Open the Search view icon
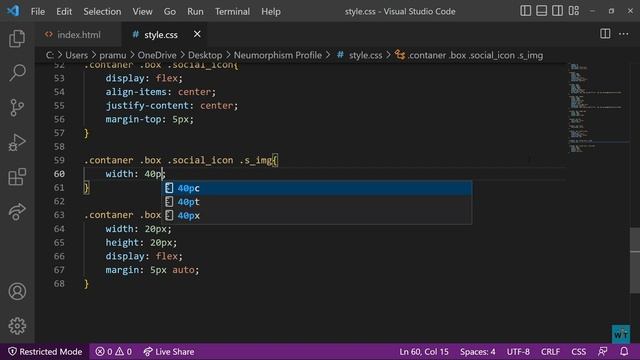 pyautogui.click(x=17, y=73)
